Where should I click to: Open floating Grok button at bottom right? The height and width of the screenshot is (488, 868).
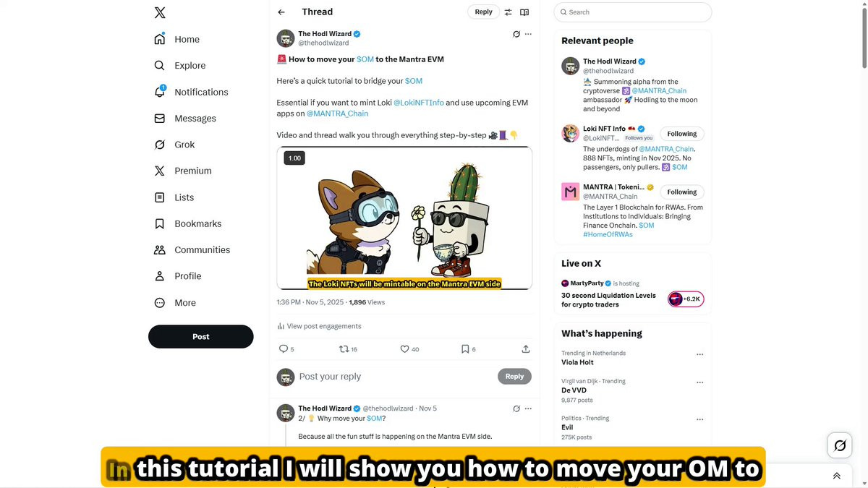[x=840, y=445]
